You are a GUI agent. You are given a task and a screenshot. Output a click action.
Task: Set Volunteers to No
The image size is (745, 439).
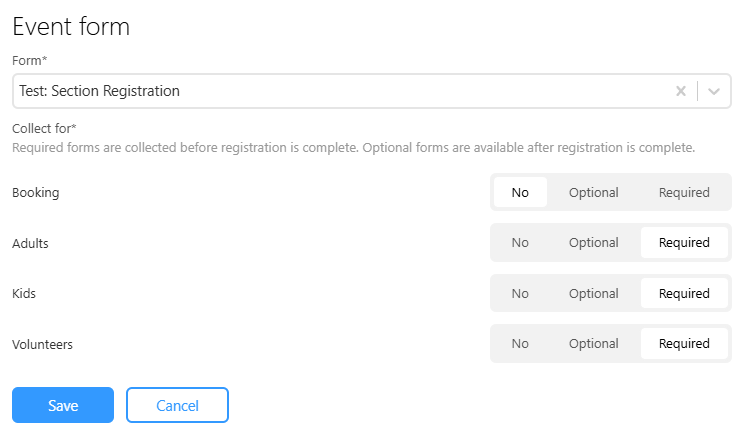[520, 344]
